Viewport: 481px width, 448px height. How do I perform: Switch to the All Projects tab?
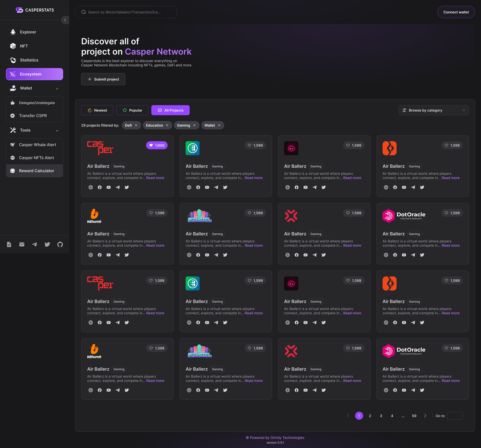tap(170, 110)
